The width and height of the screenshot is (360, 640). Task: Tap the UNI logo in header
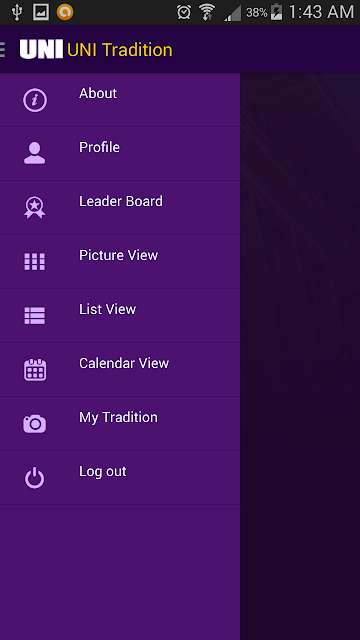41,49
